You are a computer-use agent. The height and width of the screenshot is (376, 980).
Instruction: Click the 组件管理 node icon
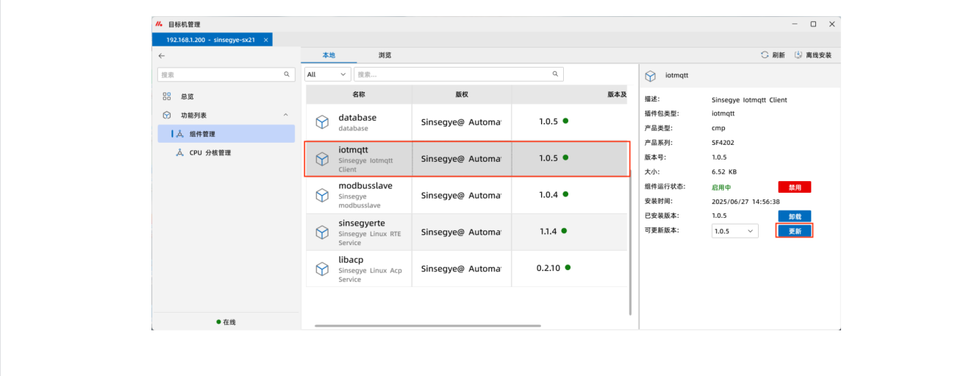coord(180,134)
